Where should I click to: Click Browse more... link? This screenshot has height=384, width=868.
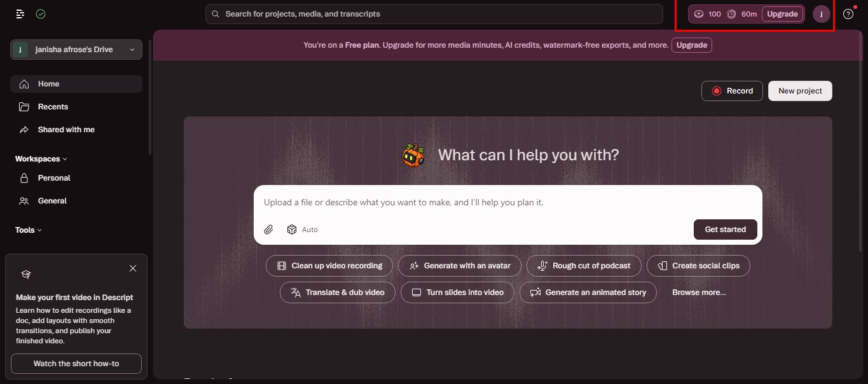(x=699, y=292)
